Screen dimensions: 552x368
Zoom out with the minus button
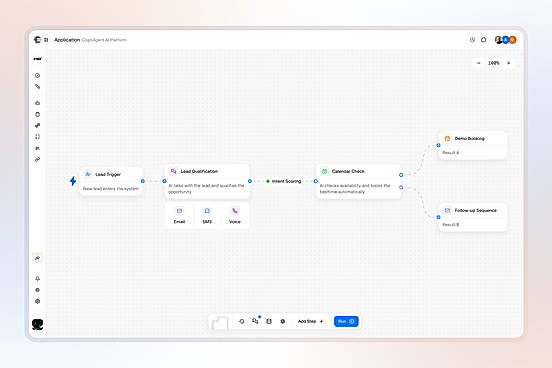point(478,63)
